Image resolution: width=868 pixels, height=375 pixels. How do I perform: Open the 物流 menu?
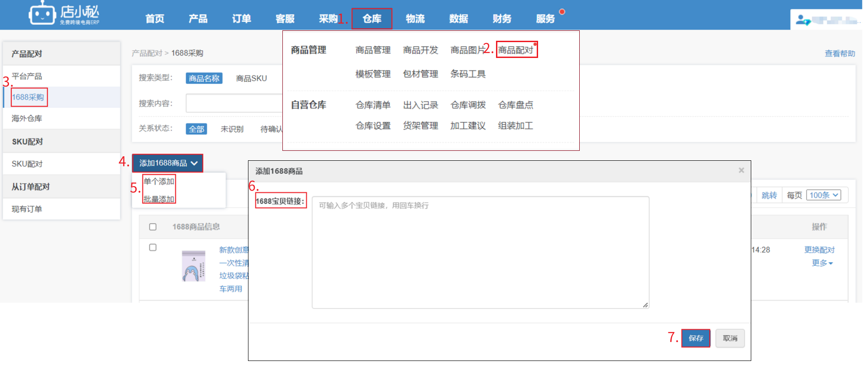pyautogui.click(x=415, y=19)
